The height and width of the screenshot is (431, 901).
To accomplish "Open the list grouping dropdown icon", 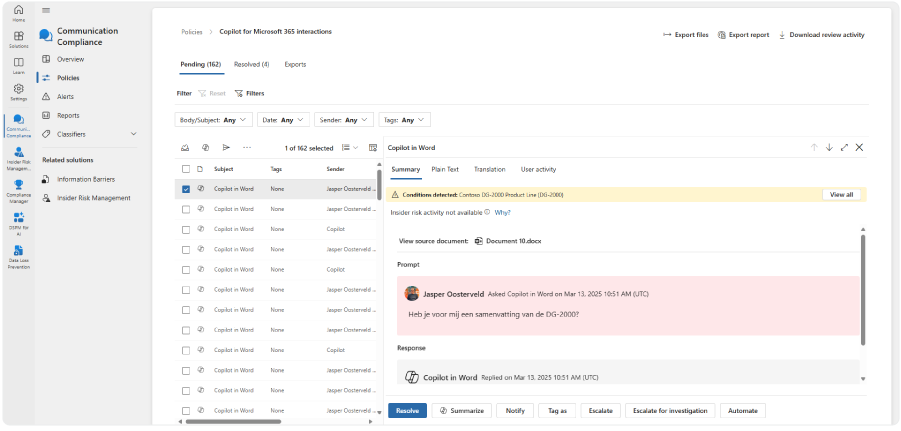I will coord(350,148).
